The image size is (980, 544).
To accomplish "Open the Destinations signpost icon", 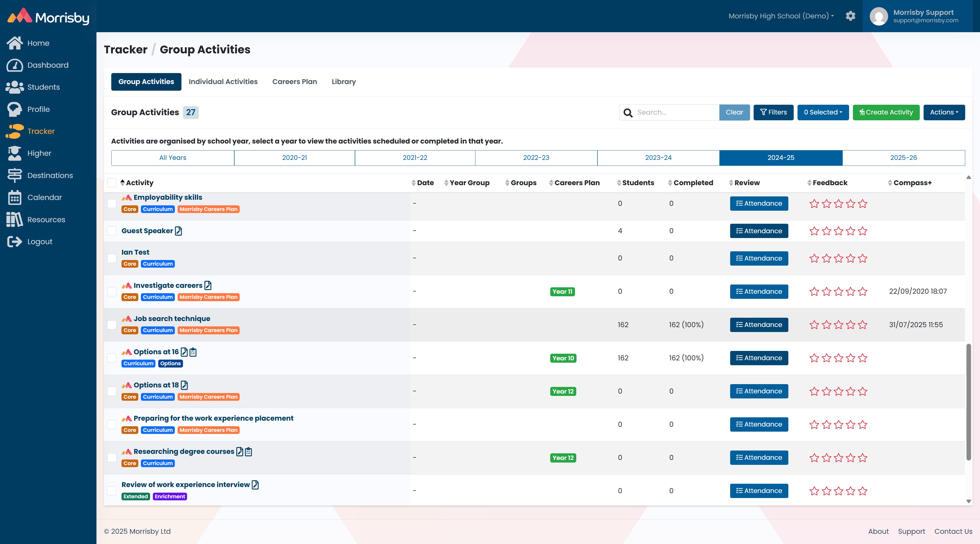I will [15, 175].
